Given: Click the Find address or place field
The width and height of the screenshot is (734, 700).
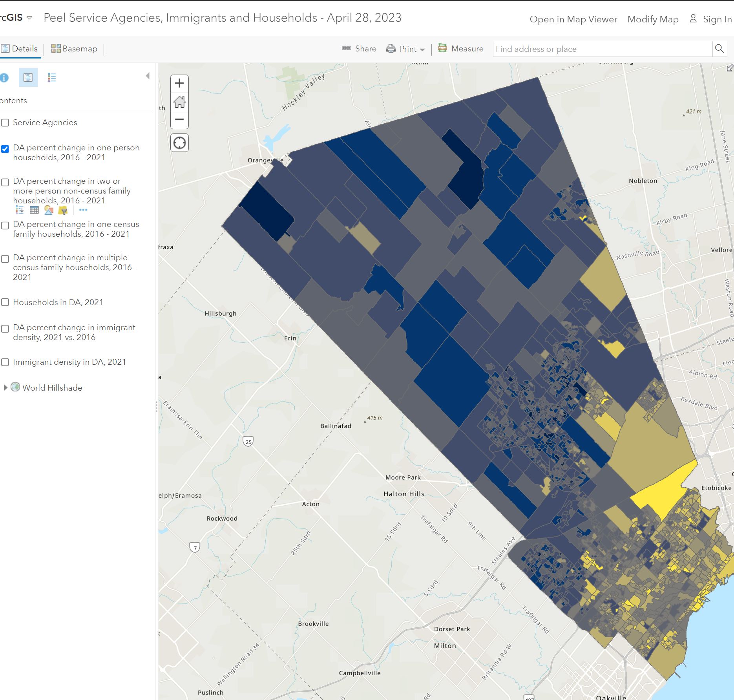Looking at the screenshot, I should tap(602, 49).
